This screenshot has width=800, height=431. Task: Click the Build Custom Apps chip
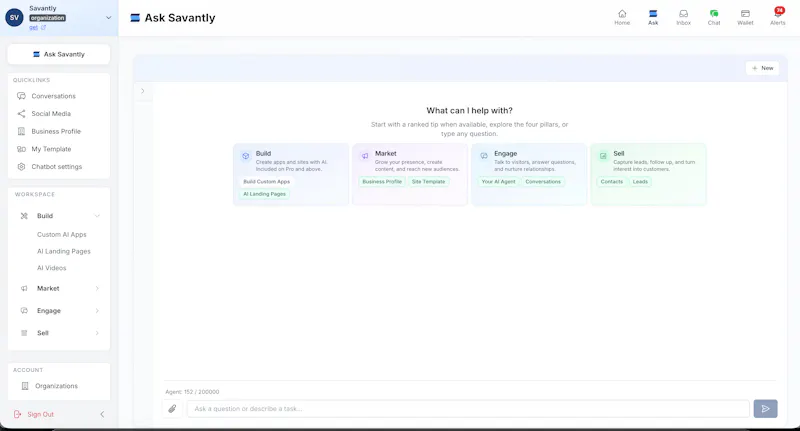pyautogui.click(x=266, y=182)
